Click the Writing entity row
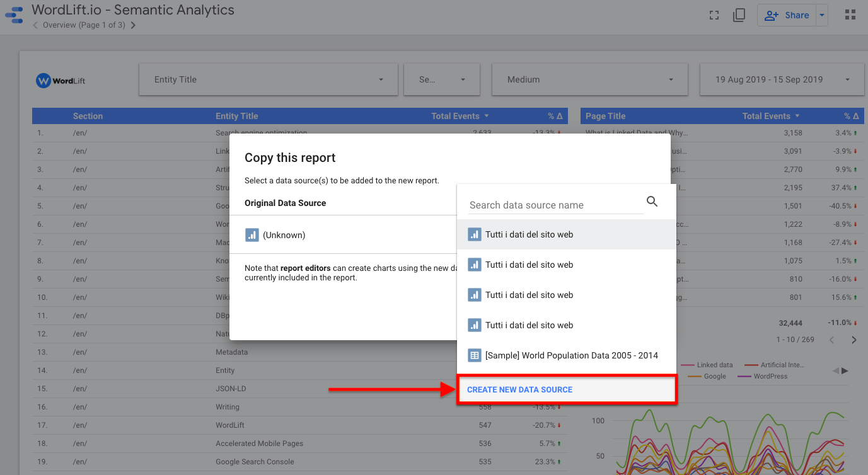The height and width of the screenshot is (475, 868). tap(300, 407)
